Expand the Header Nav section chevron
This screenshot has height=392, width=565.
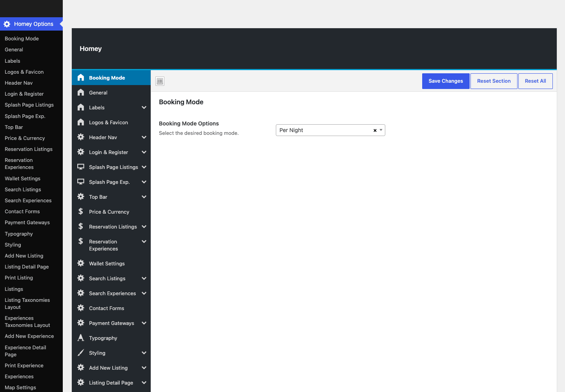tap(144, 137)
